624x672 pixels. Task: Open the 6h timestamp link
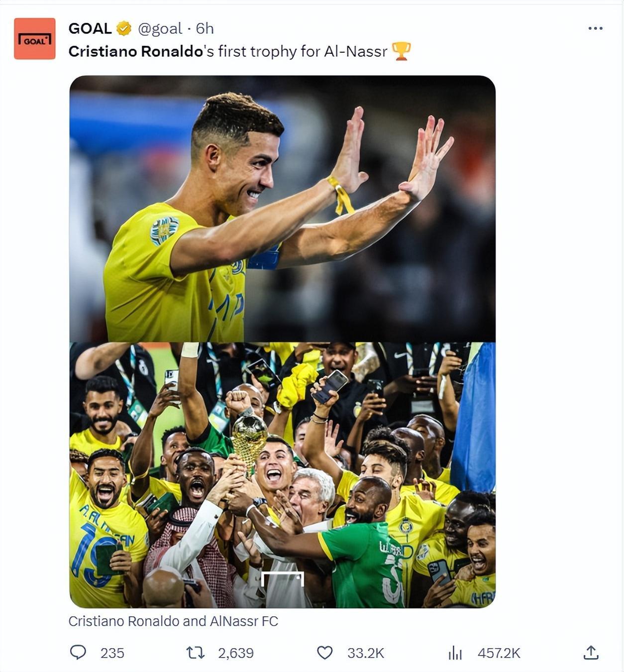(205, 29)
